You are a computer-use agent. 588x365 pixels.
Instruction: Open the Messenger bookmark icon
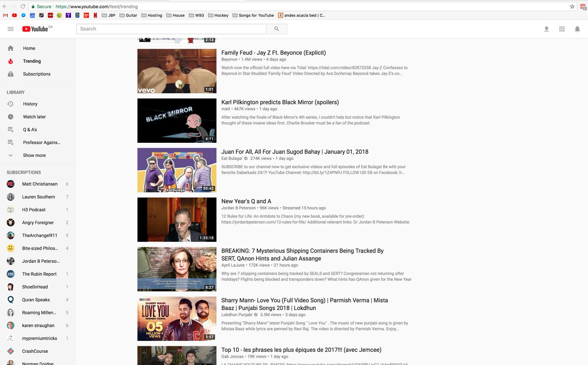point(24,15)
